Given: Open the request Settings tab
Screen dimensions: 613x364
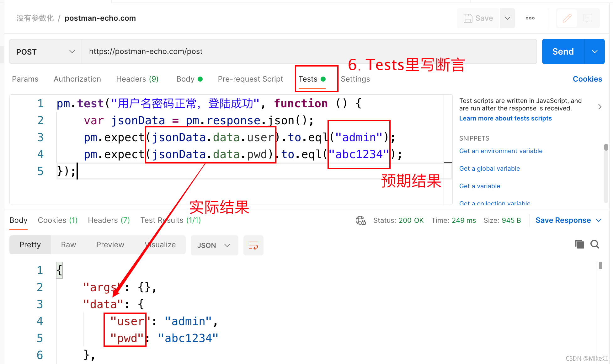Looking at the screenshot, I should coord(355,79).
